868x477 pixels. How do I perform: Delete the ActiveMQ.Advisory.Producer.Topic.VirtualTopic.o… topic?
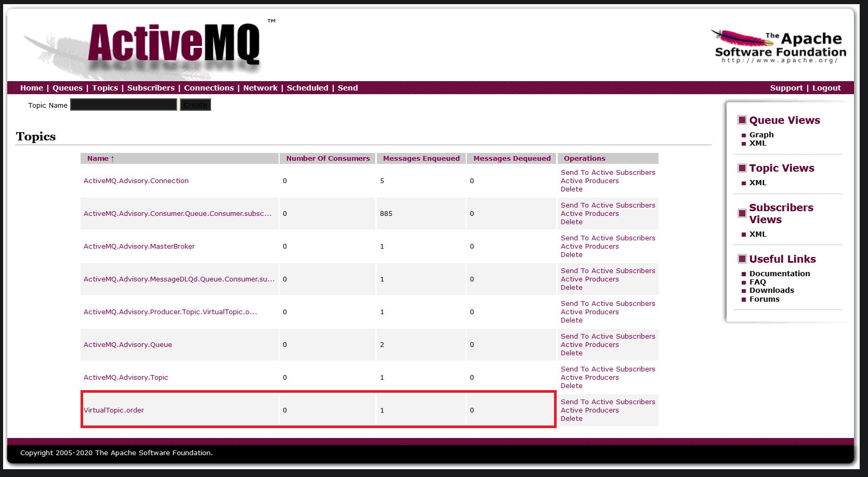[x=572, y=320]
